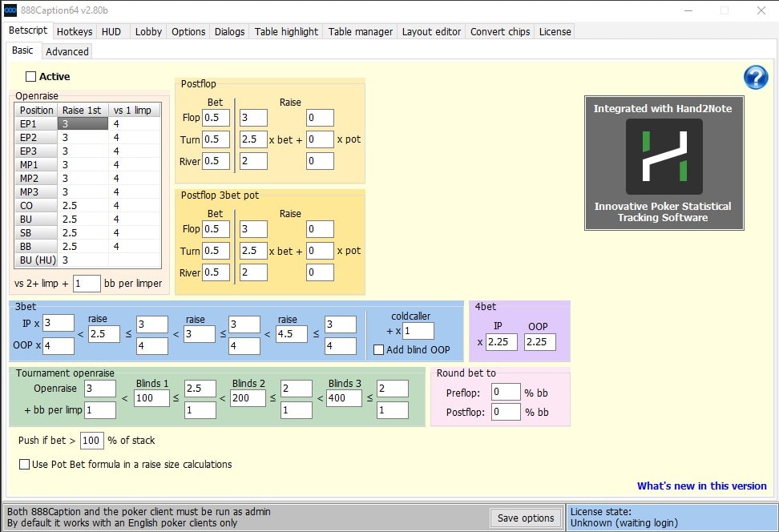The image size is (779, 532).
Task: Switch to the Dialogs tab
Action: (229, 32)
